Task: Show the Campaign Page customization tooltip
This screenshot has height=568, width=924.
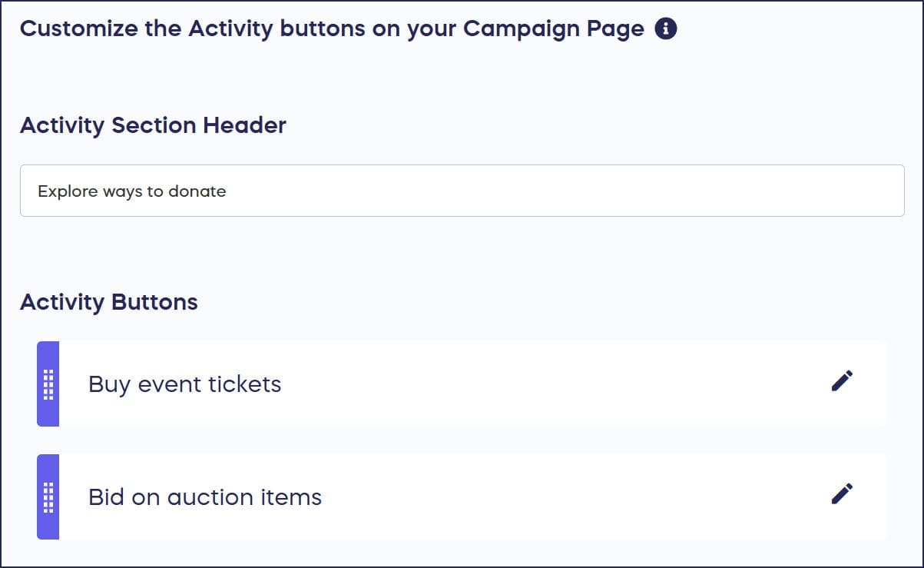Action: [665, 29]
